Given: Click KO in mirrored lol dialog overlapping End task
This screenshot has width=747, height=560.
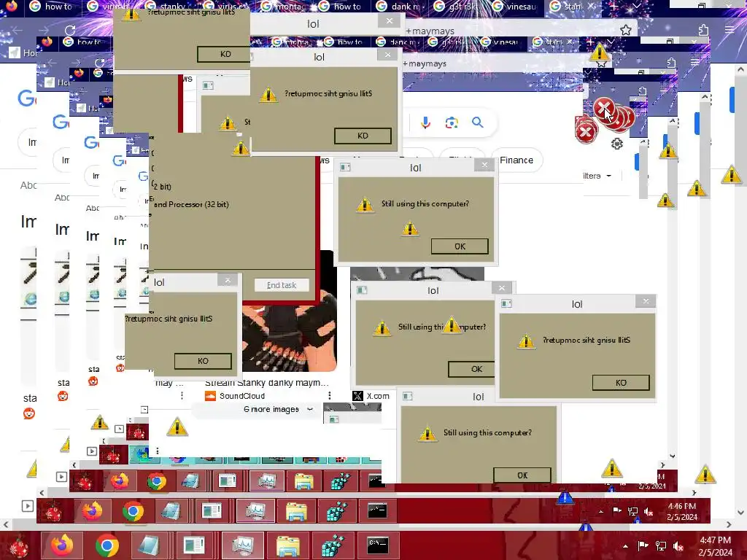Looking at the screenshot, I should pyautogui.click(x=203, y=361).
